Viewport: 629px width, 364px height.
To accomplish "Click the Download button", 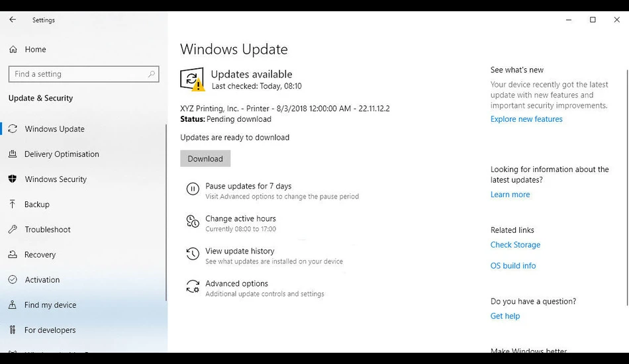I will pyautogui.click(x=205, y=159).
